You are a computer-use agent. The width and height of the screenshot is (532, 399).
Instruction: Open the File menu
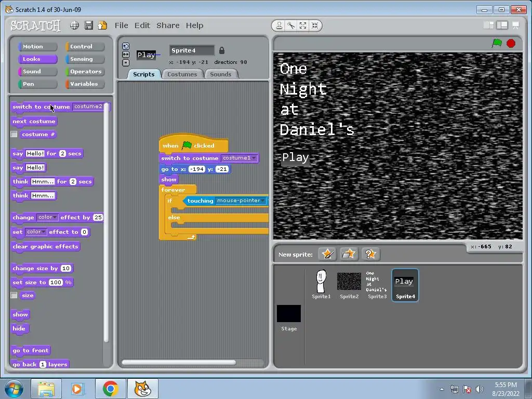[x=121, y=25]
